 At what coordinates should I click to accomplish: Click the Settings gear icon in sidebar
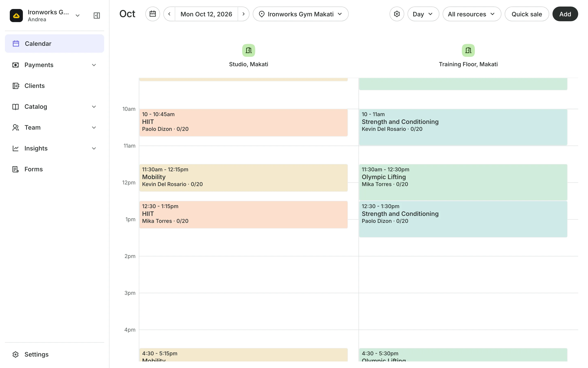[x=16, y=354]
